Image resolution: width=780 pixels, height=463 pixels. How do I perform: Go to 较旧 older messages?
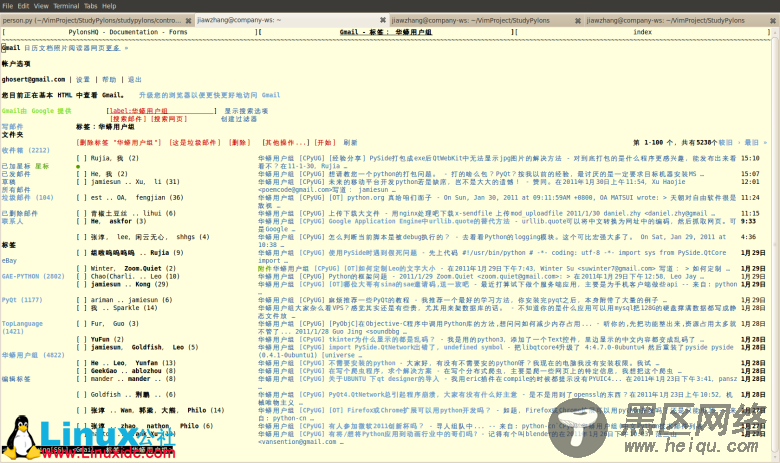[728, 143]
